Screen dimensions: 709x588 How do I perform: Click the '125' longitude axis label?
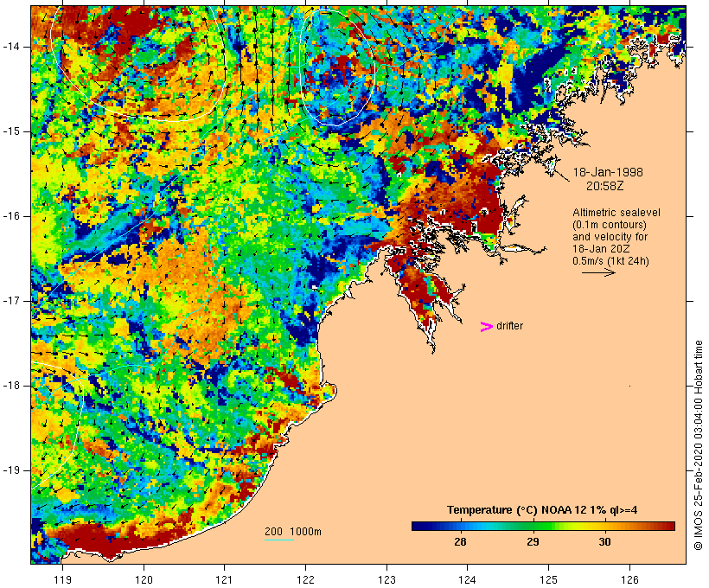click(x=548, y=579)
